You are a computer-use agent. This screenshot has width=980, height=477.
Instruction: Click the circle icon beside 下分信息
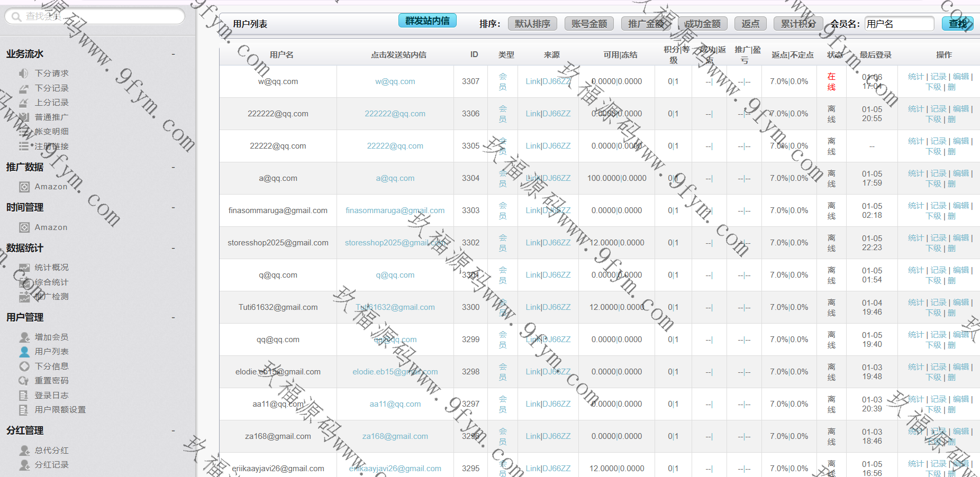click(x=24, y=366)
